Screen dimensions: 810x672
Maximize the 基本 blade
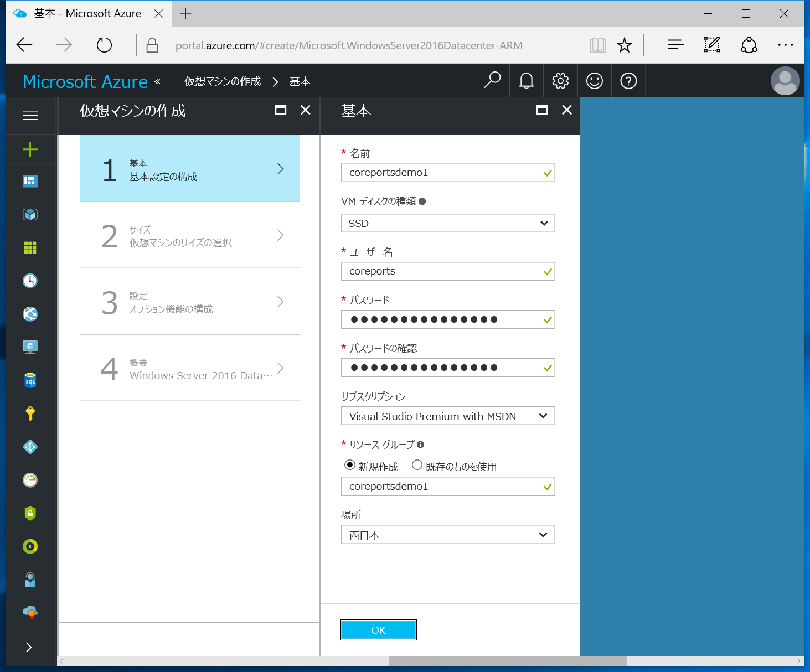pyautogui.click(x=542, y=110)
